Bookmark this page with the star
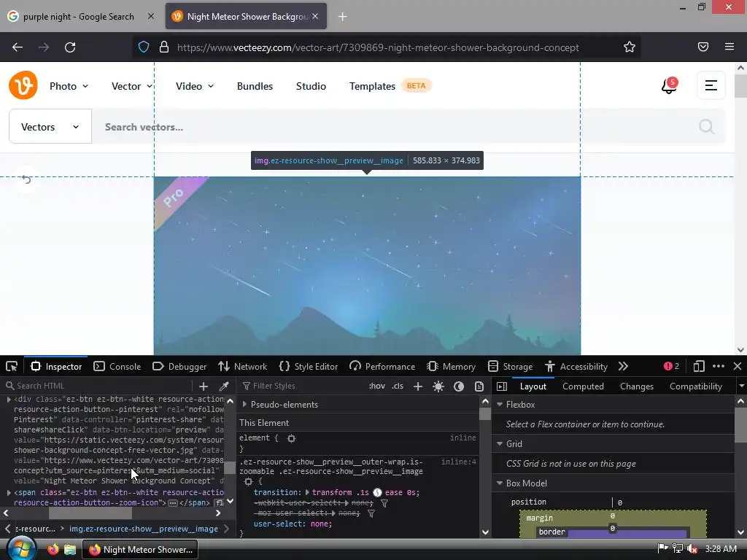 click(x=630, y=47)
